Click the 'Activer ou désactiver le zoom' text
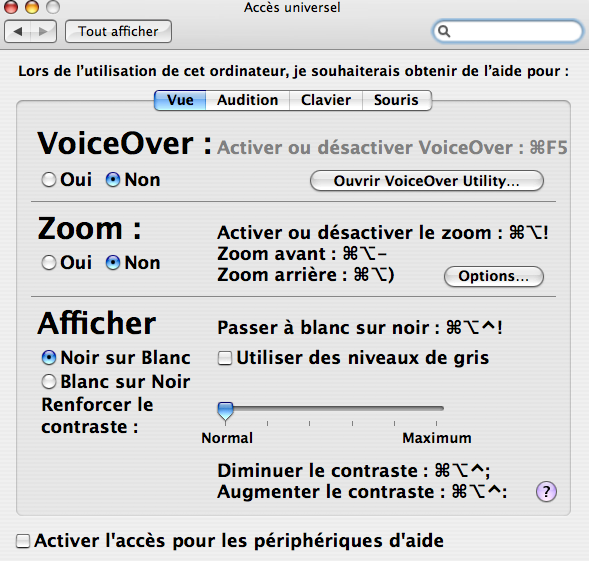Image resolution: width=589 pixels, height=561 pixels. (383, 233)
